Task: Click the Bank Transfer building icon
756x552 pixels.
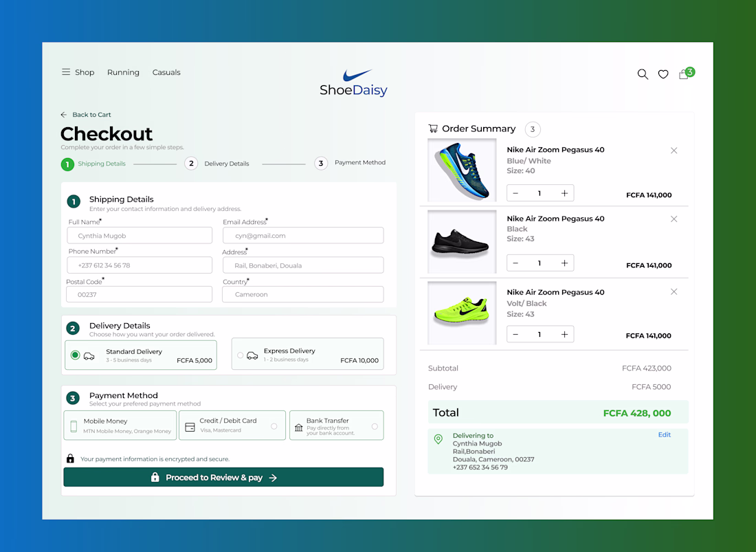Action: coord(299,428)
